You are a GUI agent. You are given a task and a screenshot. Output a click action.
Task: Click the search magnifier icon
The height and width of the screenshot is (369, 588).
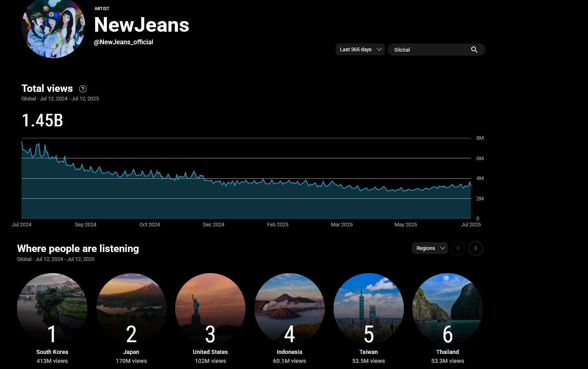pyautogui.click(x=474, y=50)
